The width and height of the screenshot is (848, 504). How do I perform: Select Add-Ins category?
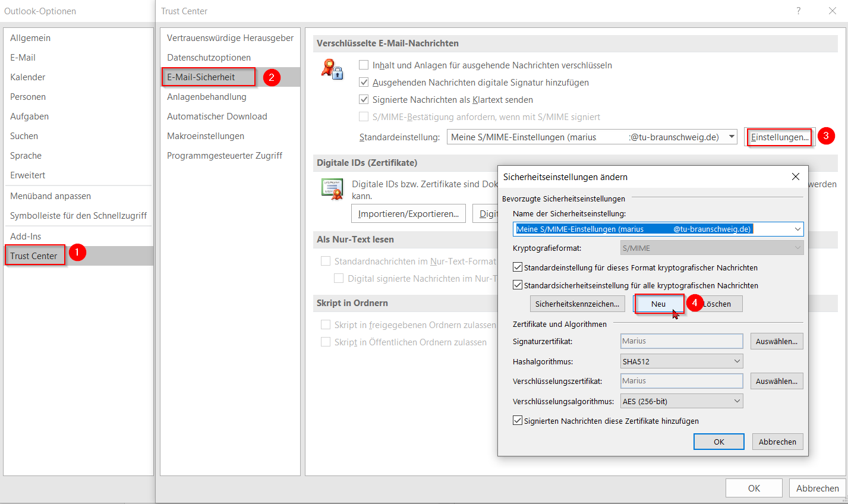[78, 237]
